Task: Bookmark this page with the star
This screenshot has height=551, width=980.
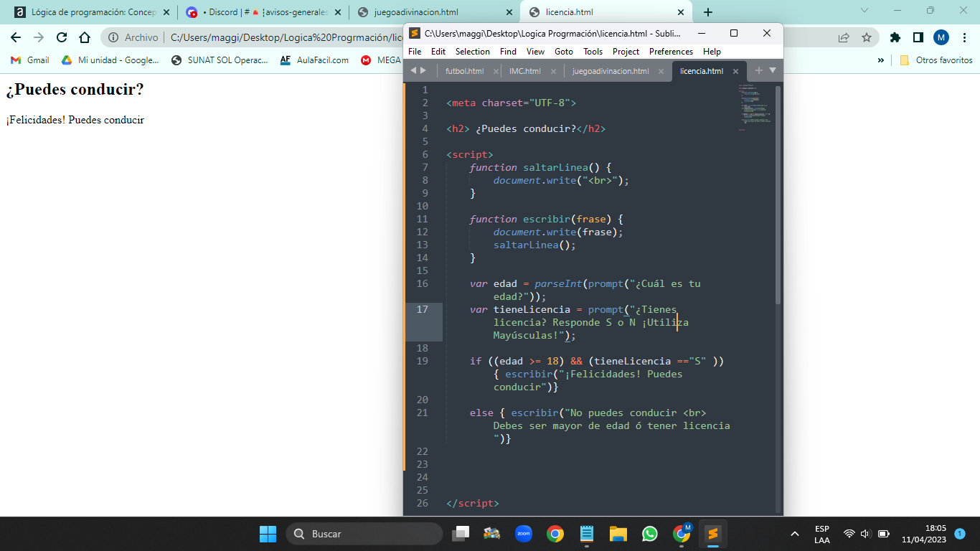Action: tap(867, 37)
